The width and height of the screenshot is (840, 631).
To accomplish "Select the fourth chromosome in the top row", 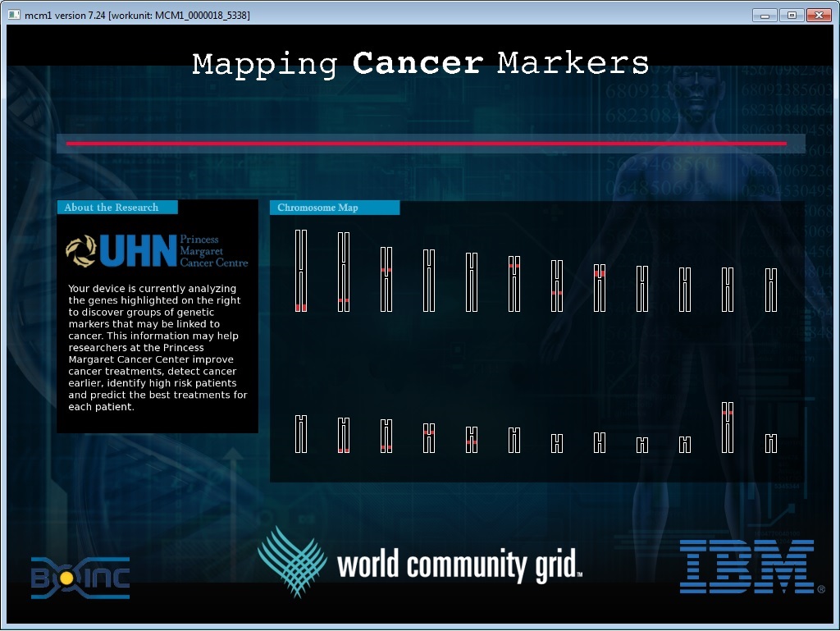I will (429, 280).
